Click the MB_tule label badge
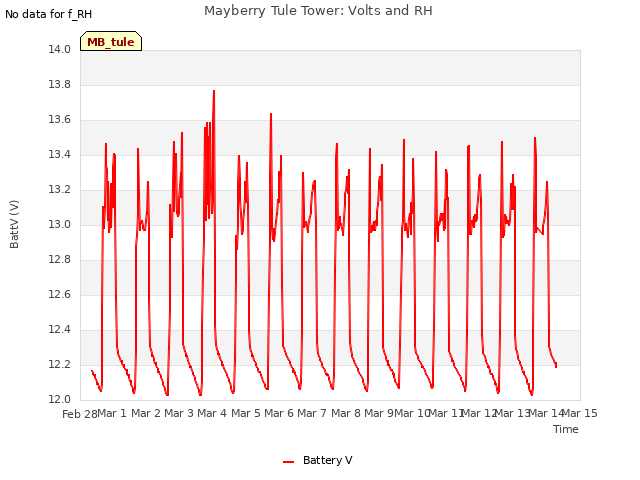Screen dimensions: 640x480 [111, 41]
